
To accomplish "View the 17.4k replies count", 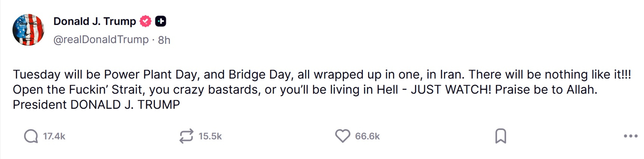I will (54, 136).
